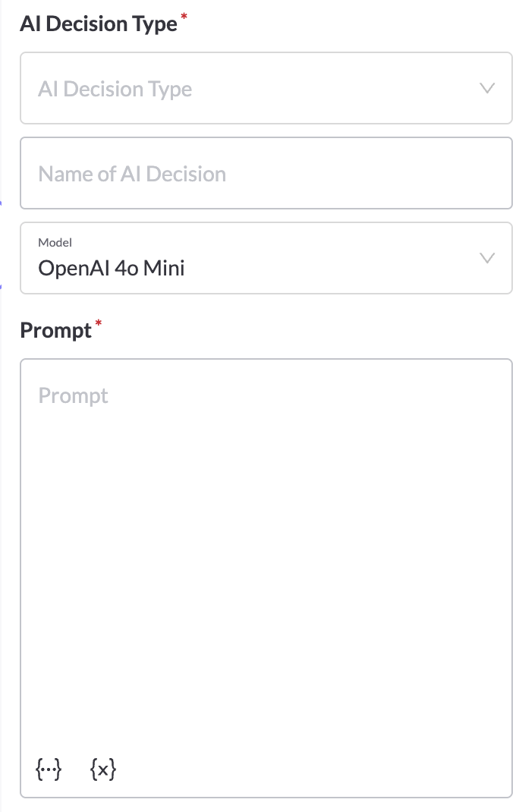The image size is (519, 812).
Task: Click the small Model label
Action: tap(55, 242)
